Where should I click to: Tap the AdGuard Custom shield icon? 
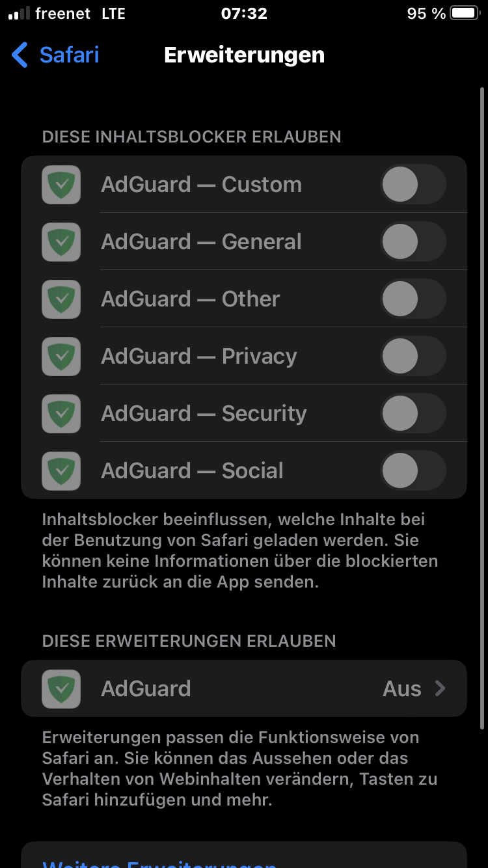61,185
